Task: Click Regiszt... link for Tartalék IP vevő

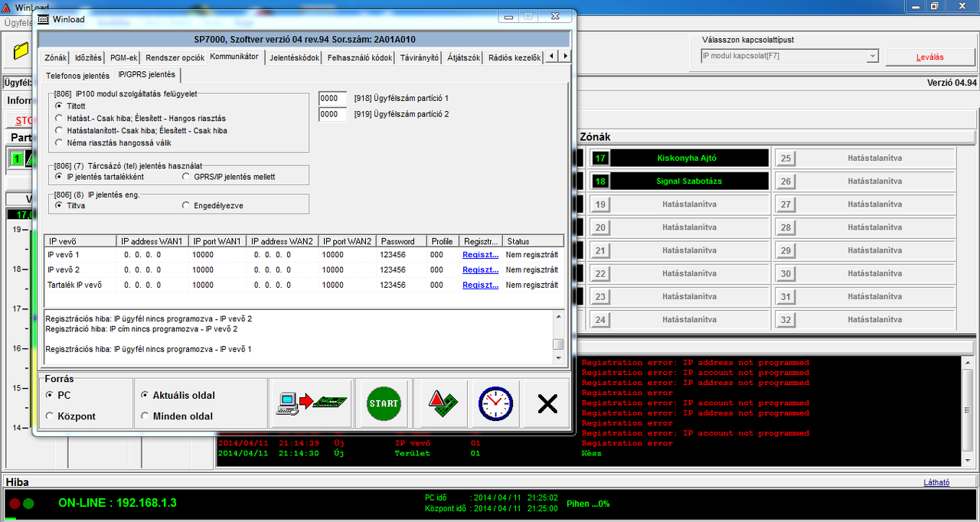Action: click(481, 285)
